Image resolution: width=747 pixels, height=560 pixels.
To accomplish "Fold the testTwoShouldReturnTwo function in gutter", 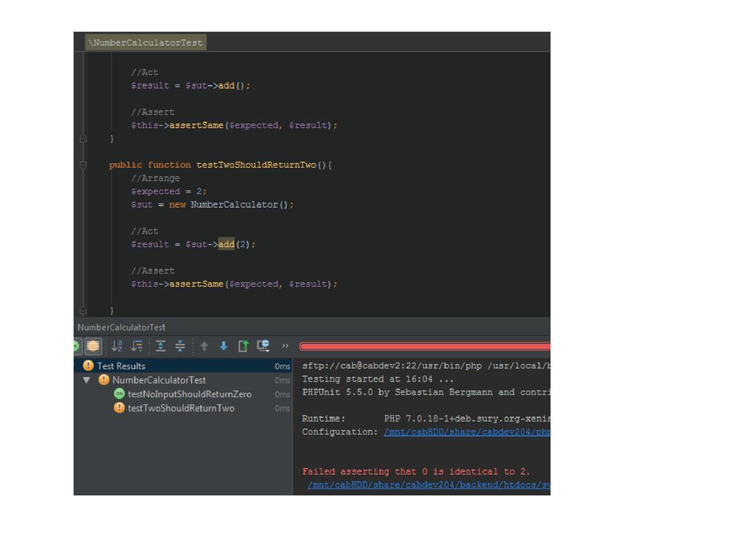I will [83, 165].
